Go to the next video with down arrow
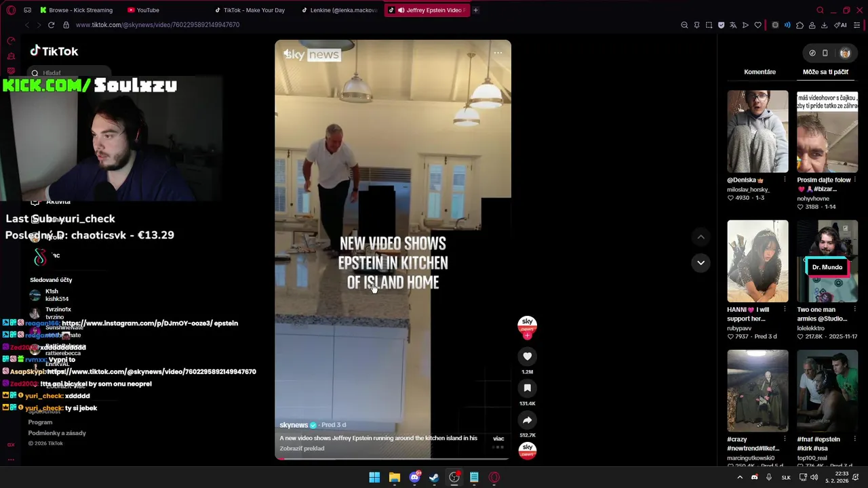Viewport: 868px width, 488px height. tap(701, 262)
